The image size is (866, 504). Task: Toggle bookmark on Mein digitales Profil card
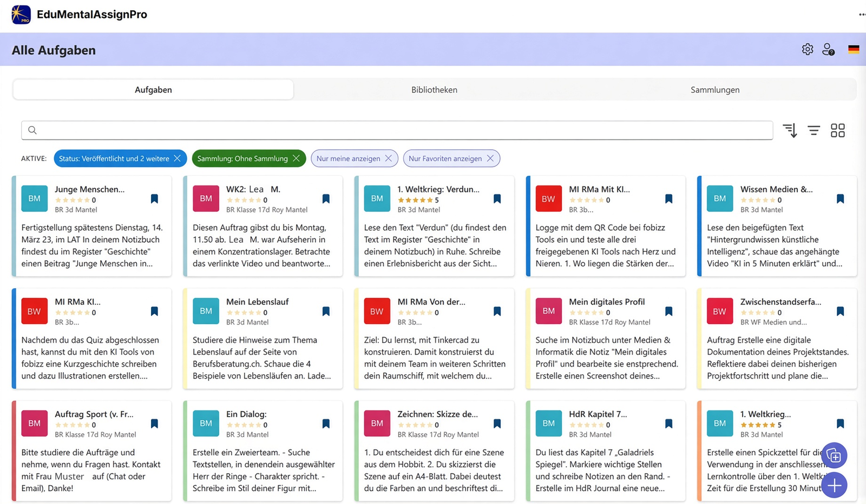pyautogui.click(x=668, y=311)
